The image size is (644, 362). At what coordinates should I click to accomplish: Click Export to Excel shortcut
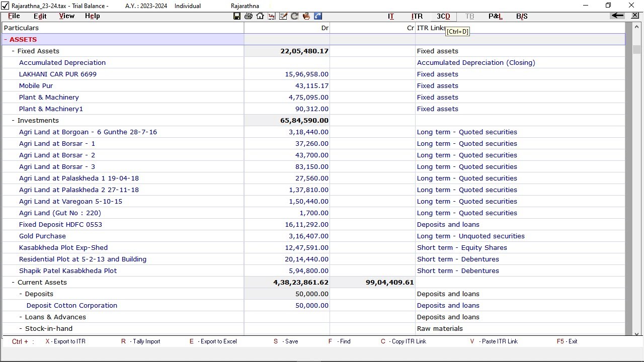(213, 341)
